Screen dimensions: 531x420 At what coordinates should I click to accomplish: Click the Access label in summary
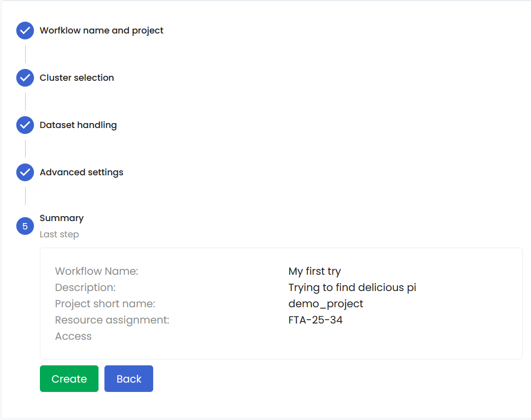pos(73,336)
